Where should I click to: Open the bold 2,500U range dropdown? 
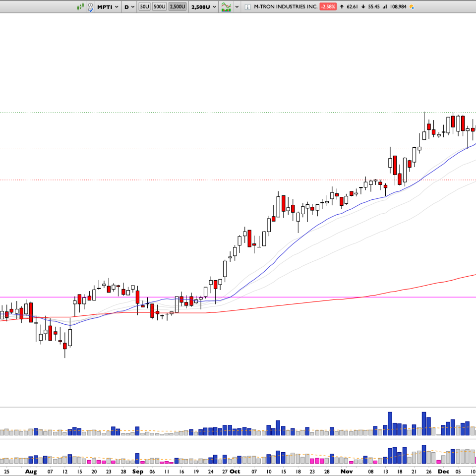pyautogui.click(x=204, y=6)
